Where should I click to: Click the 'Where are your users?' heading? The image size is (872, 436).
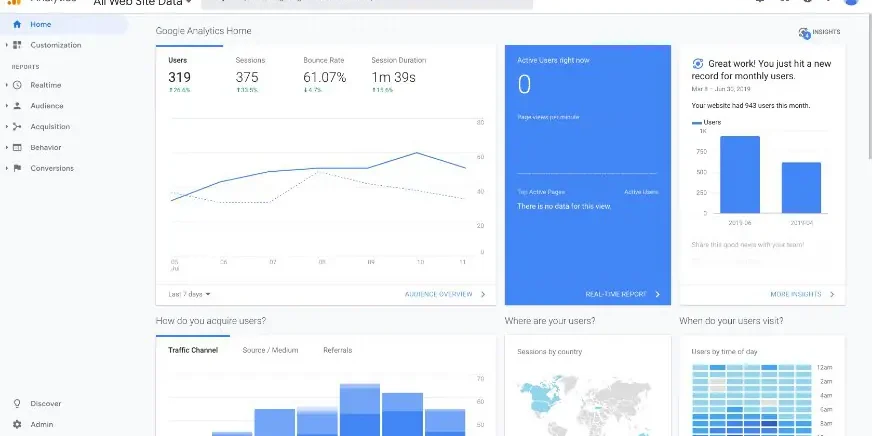(x=550, y=321)
